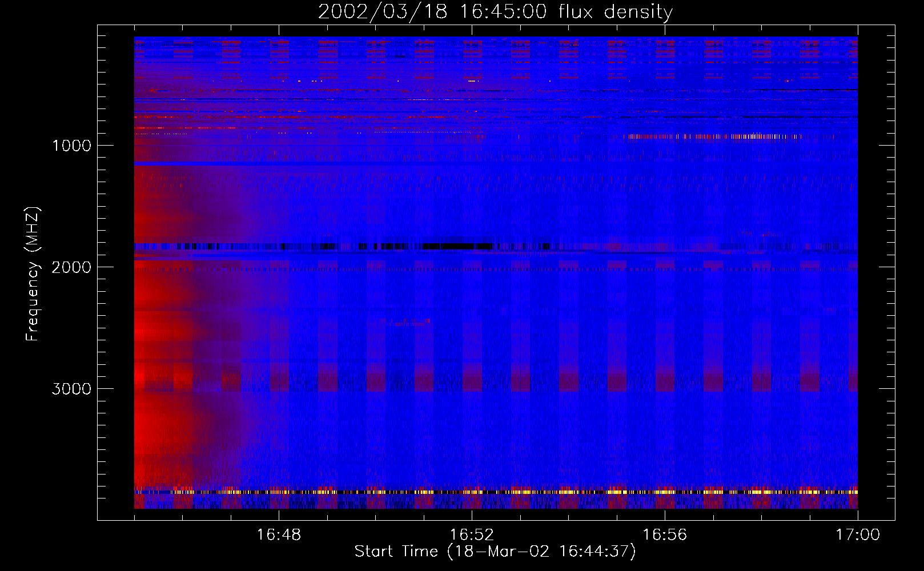Viewport: 924px width, 571px height.
Task: Select the 3000 frequency tick label
Action: (x=71, y=389)
